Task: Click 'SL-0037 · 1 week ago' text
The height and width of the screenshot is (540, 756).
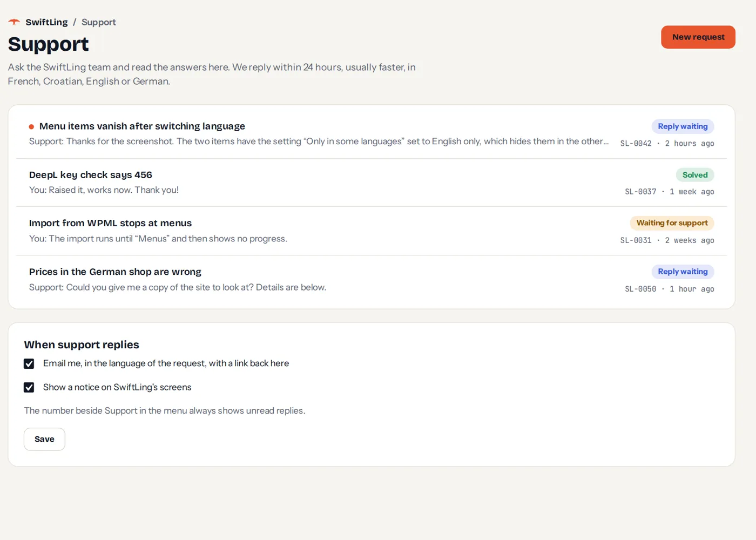Action: [670, 192]
